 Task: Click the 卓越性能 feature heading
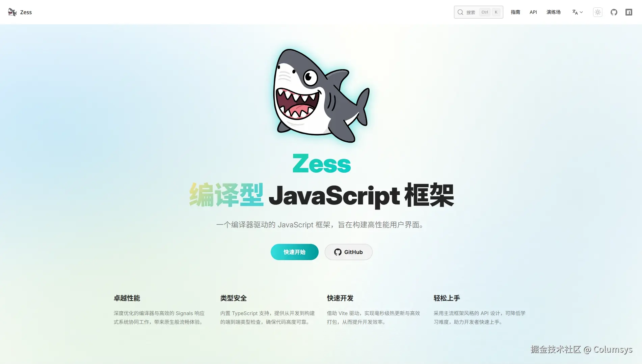pyautogui.click(x=127, y=298)
